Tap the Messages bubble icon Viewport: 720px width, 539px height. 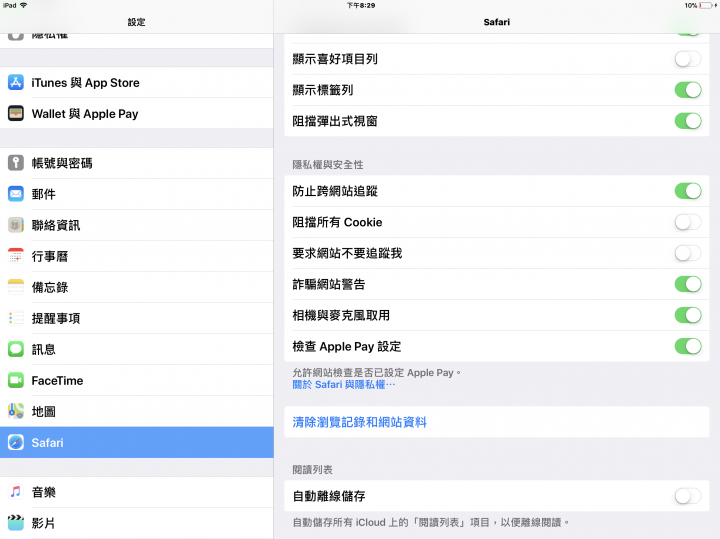click(x=16, y=349)
